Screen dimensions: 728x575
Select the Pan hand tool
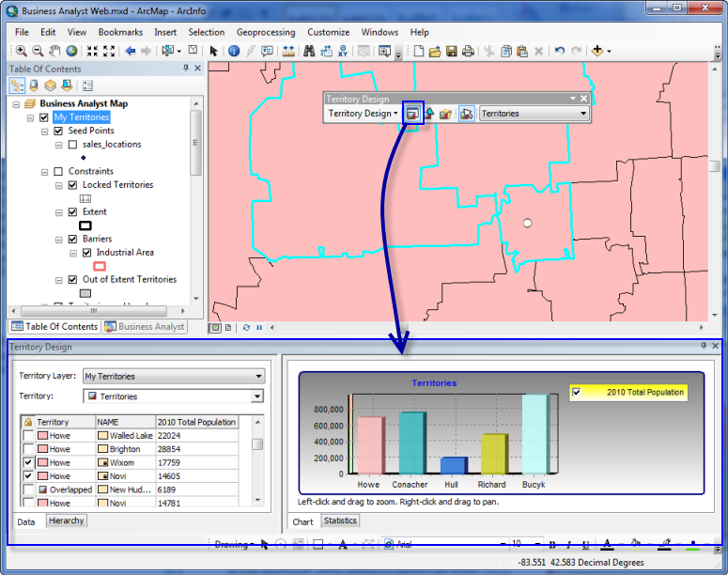[54, 51]
